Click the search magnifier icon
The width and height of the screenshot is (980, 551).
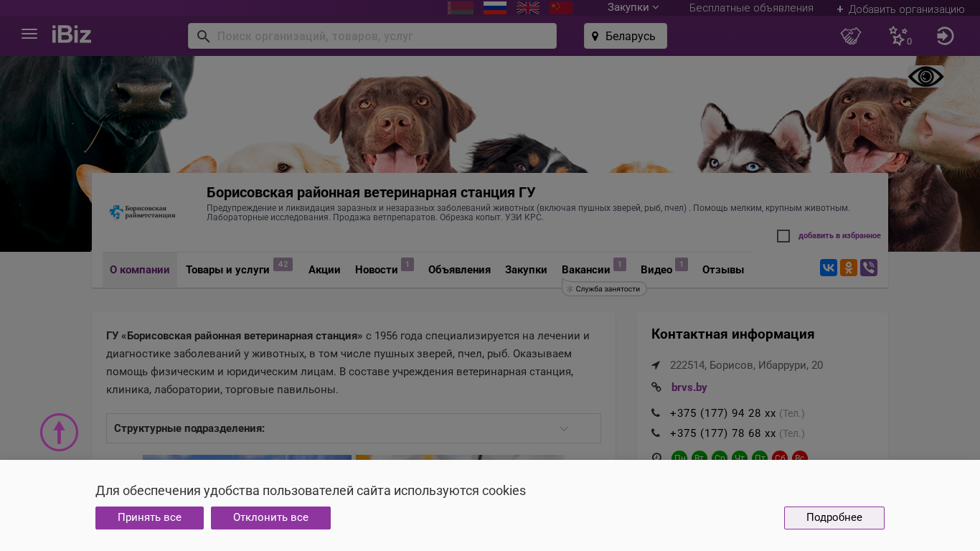(203, 36)
